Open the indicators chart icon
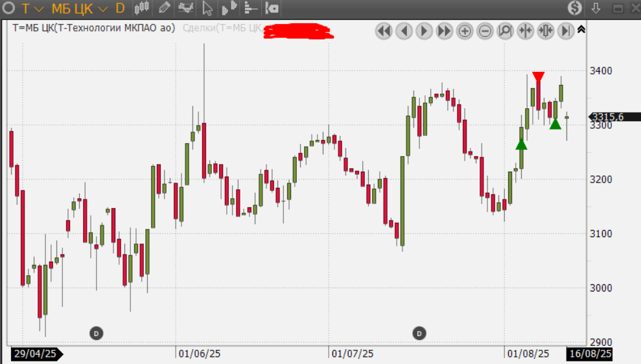 click(x=185, y=8)
